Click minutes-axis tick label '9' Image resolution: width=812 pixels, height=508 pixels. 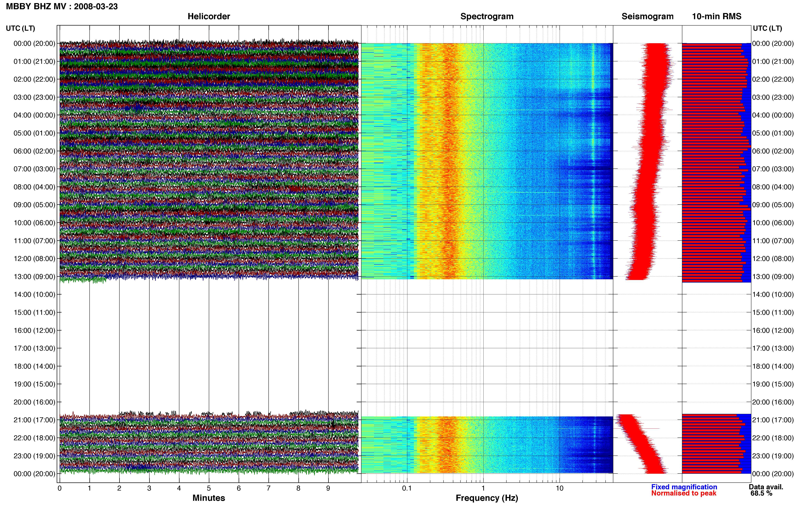pos(328,488)
